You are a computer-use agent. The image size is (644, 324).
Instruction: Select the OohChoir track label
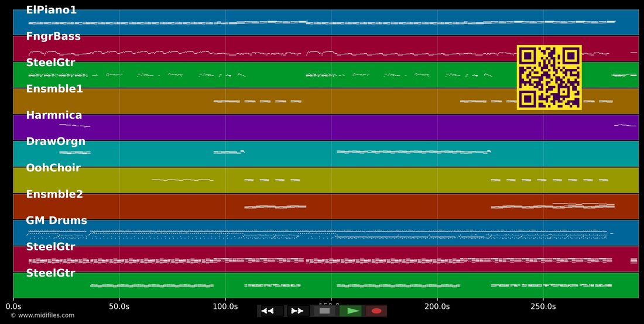(x=53, y=167)
